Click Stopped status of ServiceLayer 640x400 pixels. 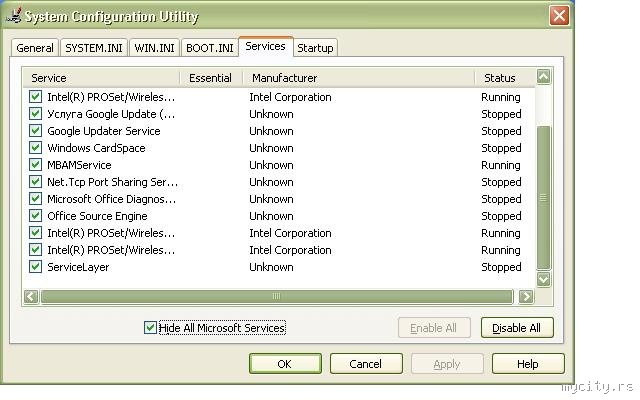coord(501,267)
